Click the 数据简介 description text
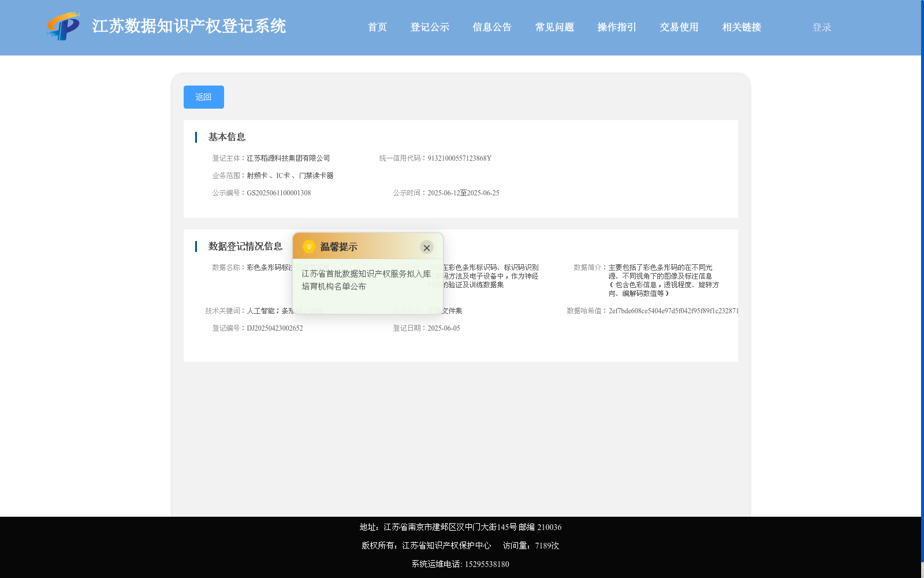 pyautogui.click(x=664, y=280)
